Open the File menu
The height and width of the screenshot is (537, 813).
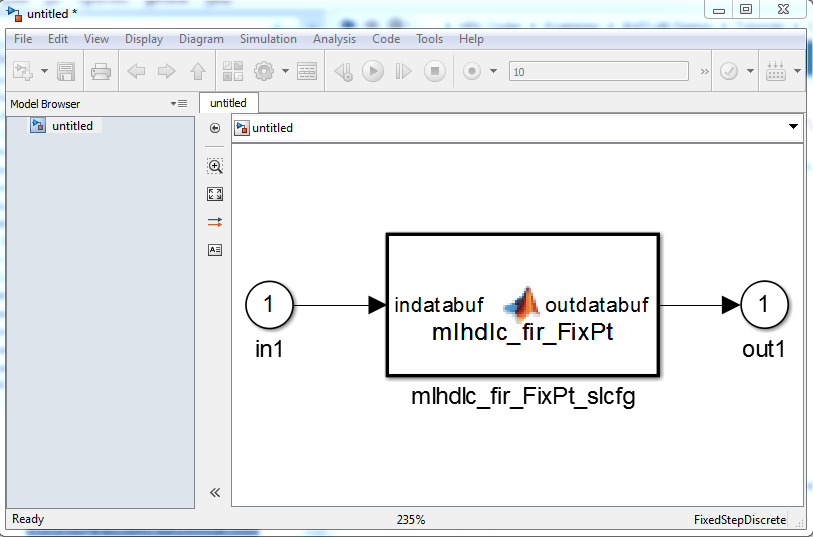click(x=23, y=39)
